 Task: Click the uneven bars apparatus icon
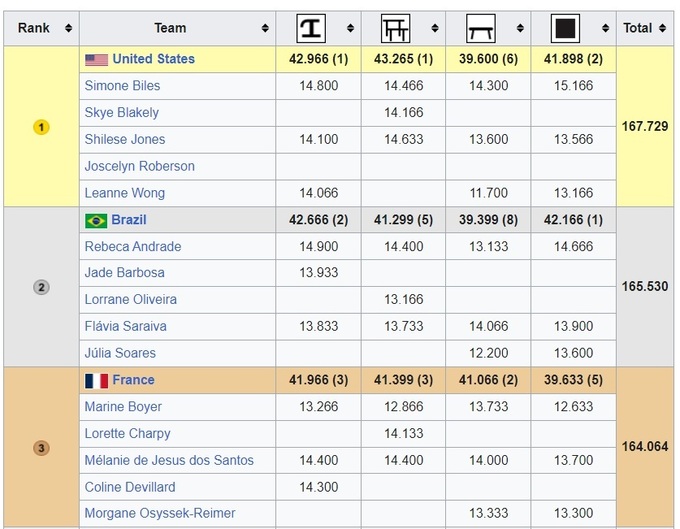[396, 28]
